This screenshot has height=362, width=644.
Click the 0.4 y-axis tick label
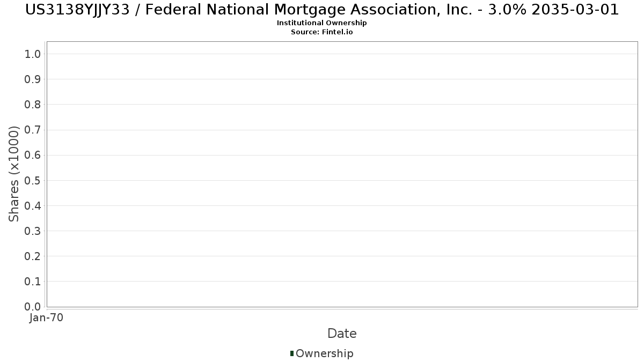pyautogui.click(x=33, y=205)
